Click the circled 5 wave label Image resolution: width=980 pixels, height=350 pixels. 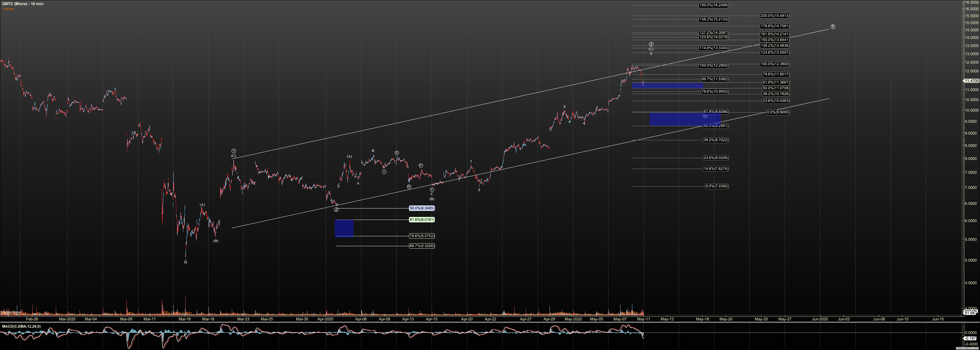point(833,27)
